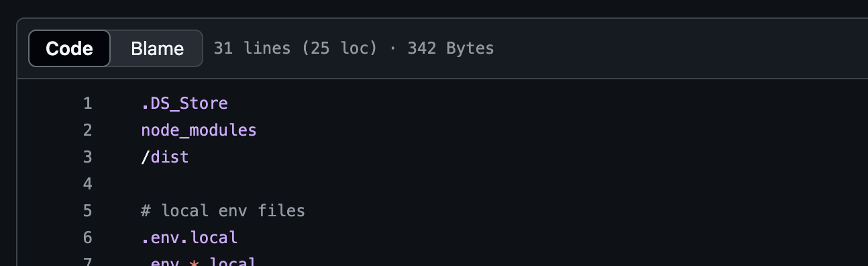Click the '31 lines' file info text
The width and height of the screenshot is (868, 266).
[x=252, y=48]
